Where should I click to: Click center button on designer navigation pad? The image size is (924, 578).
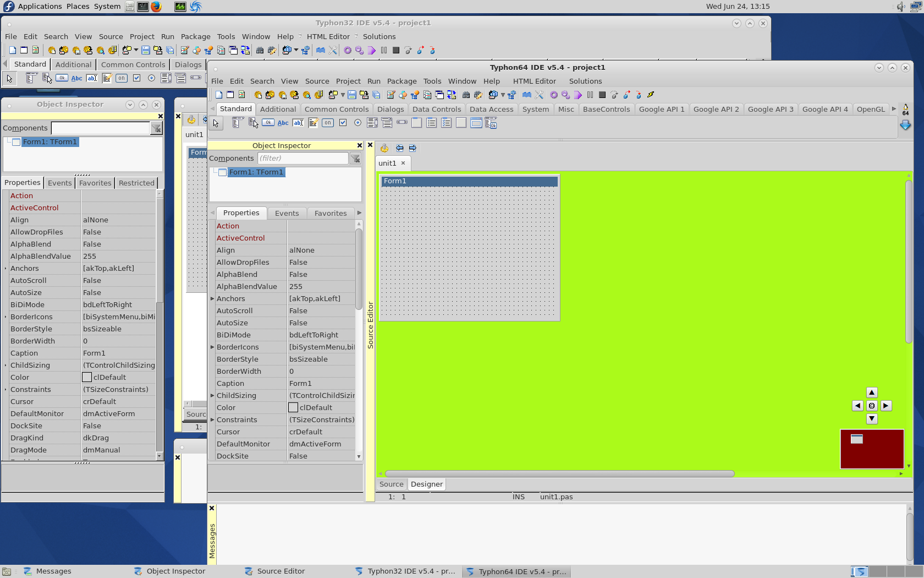point(872,406)
